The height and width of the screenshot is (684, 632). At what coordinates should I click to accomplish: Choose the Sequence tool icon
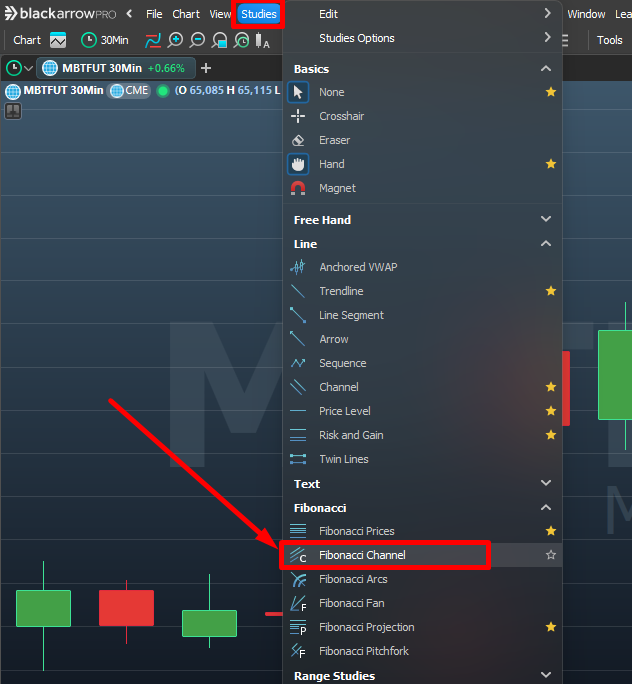[x=298, y=363]
